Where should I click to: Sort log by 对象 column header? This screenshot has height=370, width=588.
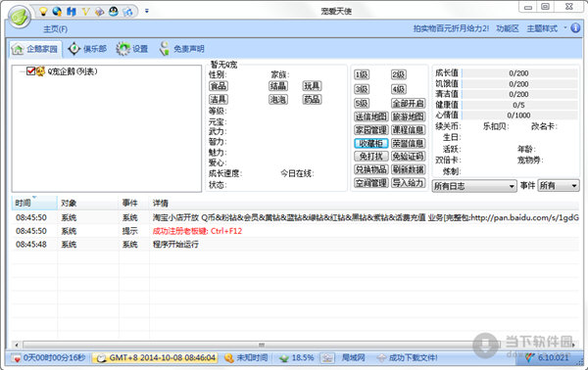[x=88, y=203]
